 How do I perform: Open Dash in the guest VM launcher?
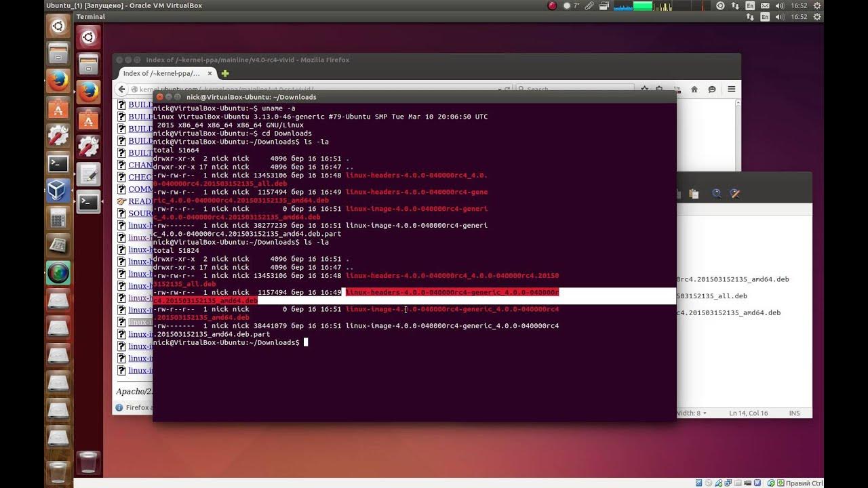coord(88,37)
